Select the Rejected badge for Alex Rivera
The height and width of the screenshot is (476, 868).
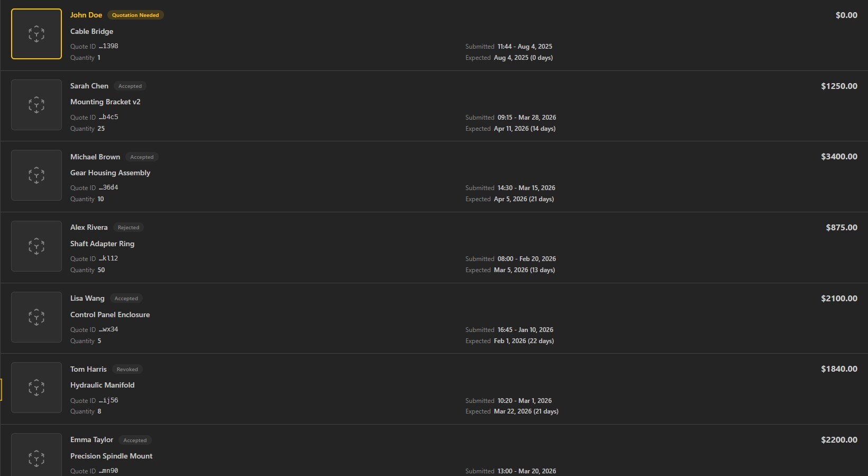click(x=129, y=228)
